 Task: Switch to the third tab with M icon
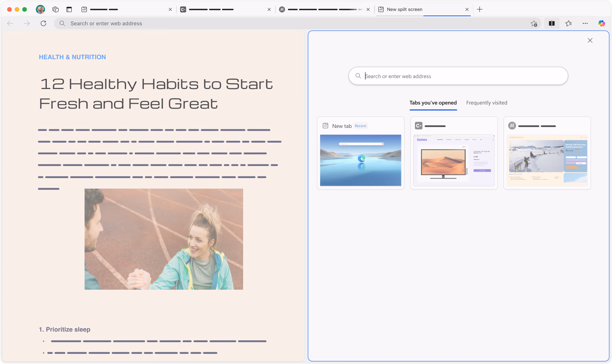tap(324, 9)
